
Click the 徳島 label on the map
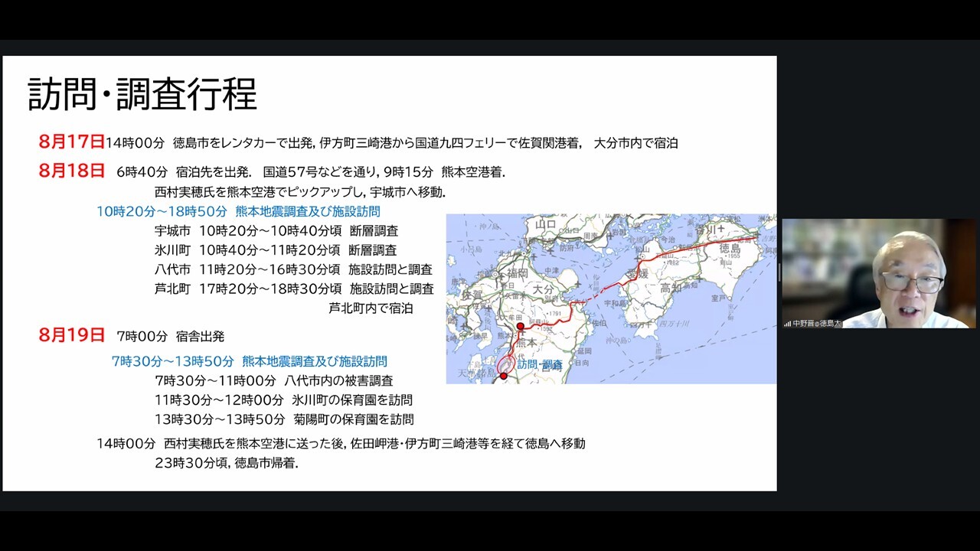pos(731,249)
